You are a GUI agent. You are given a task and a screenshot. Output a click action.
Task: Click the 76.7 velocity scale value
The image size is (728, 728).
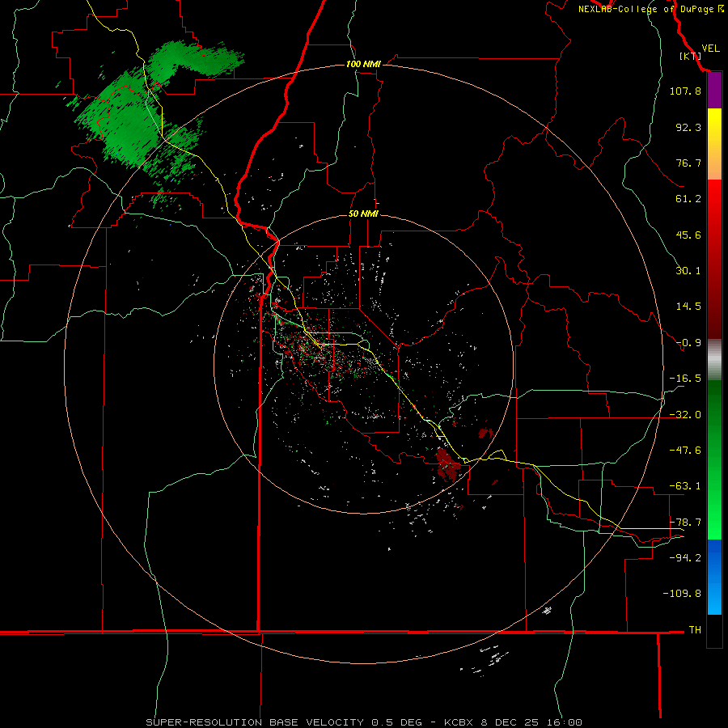tap(688, 163)
